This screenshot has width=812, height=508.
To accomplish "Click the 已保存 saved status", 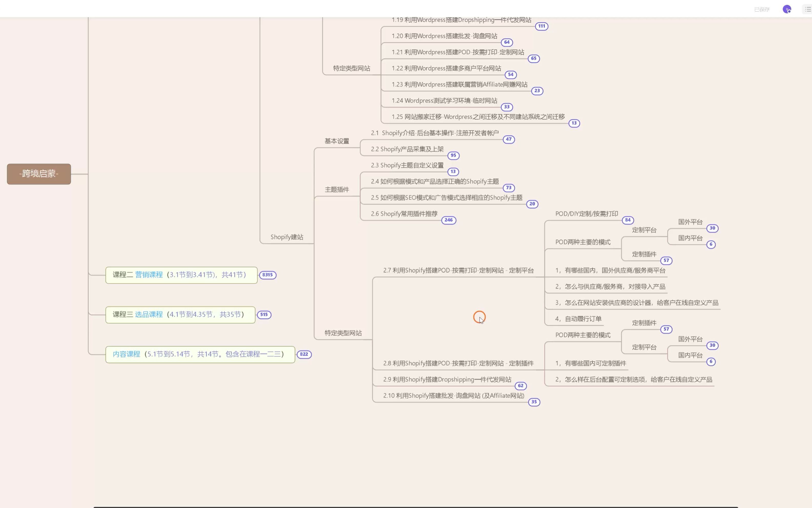I will tap(762, 9).
